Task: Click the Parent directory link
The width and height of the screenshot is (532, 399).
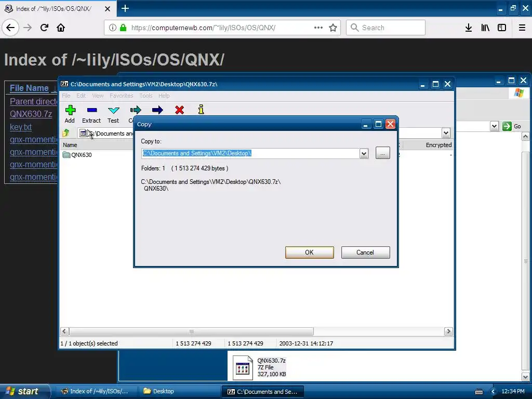Action: [x=34, y=101]
